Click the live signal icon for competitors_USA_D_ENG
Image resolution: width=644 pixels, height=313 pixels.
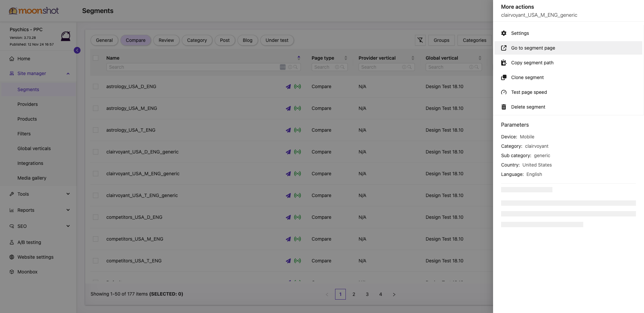298,217
